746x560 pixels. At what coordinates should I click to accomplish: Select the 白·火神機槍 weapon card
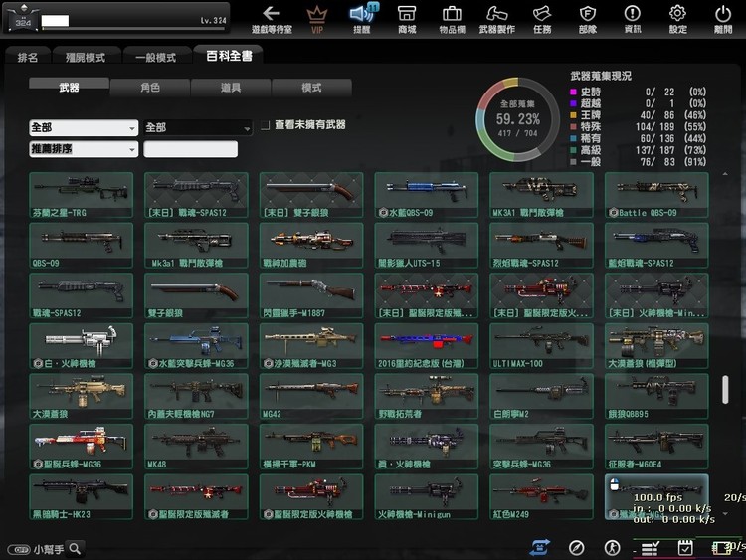click(81, 346)
